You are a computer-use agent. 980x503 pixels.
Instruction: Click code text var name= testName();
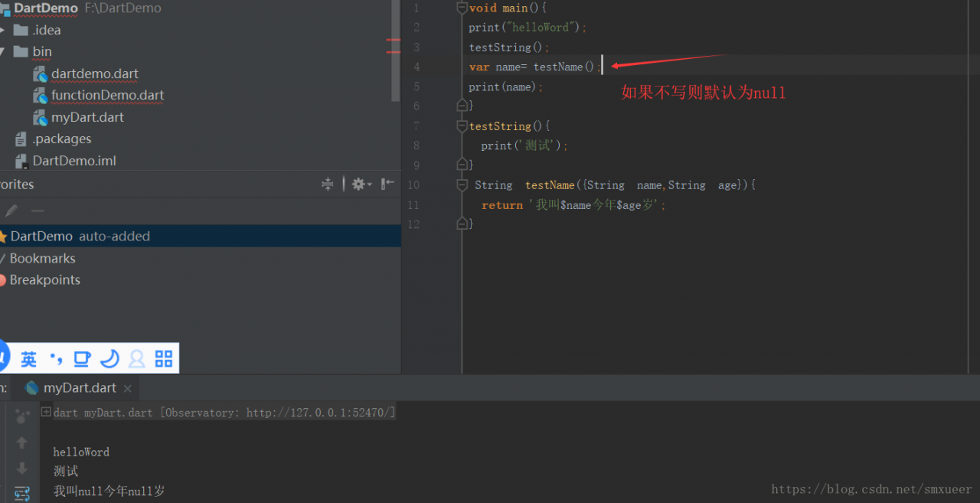[x=534, y=67]
